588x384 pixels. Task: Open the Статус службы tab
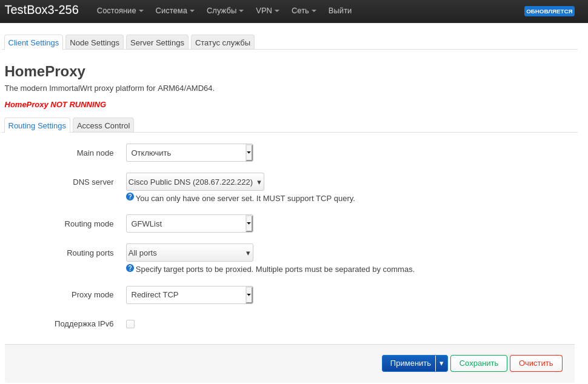coord(222,42)
